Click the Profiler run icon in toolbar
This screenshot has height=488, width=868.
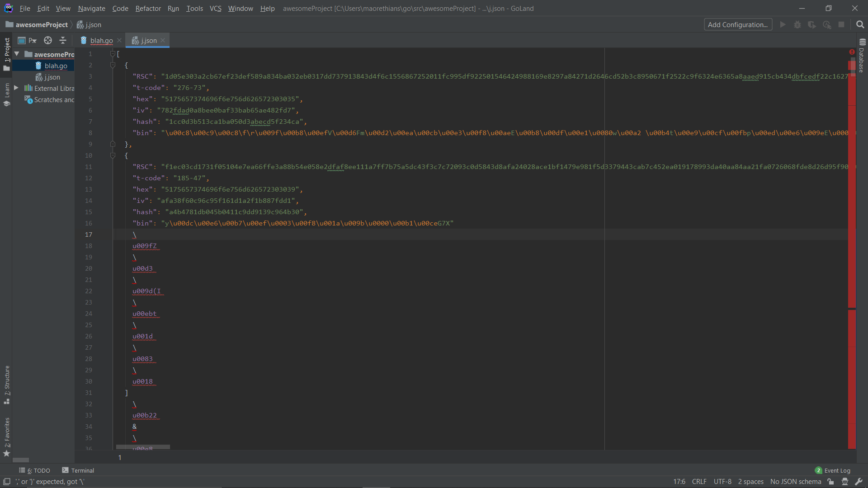[x=827, y=25]
